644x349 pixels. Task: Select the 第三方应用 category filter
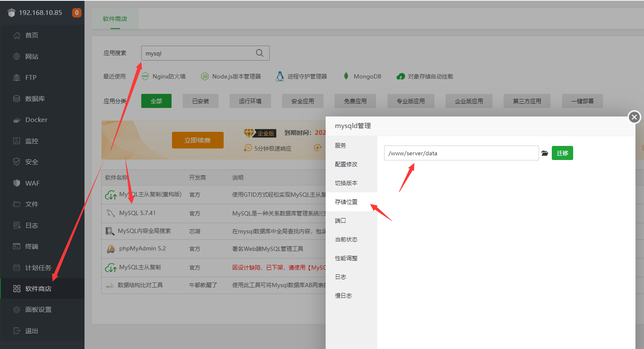527,101
